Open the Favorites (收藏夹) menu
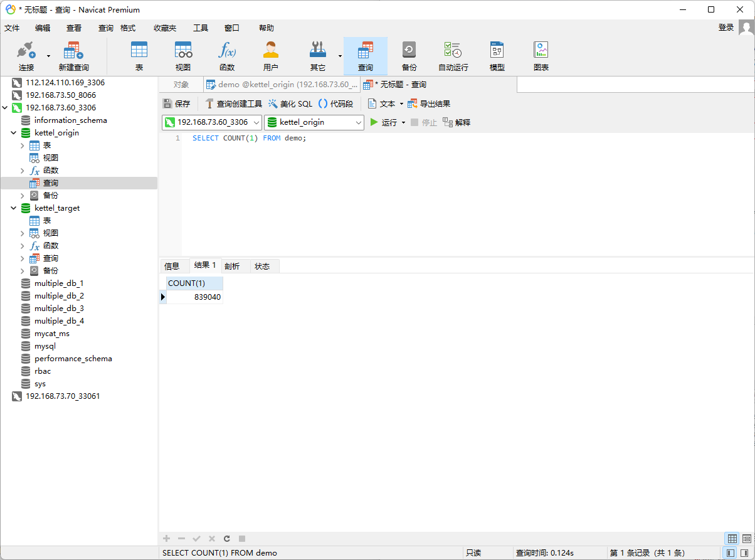Viewport: 755px width, 560px height. (x=165, y=28)
